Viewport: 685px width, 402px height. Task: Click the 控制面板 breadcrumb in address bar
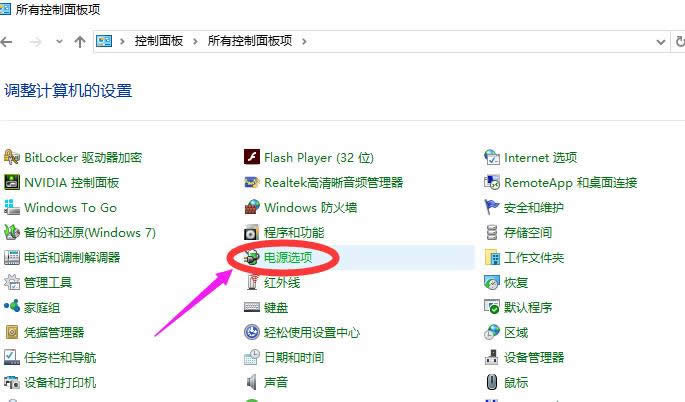[161, 41]
